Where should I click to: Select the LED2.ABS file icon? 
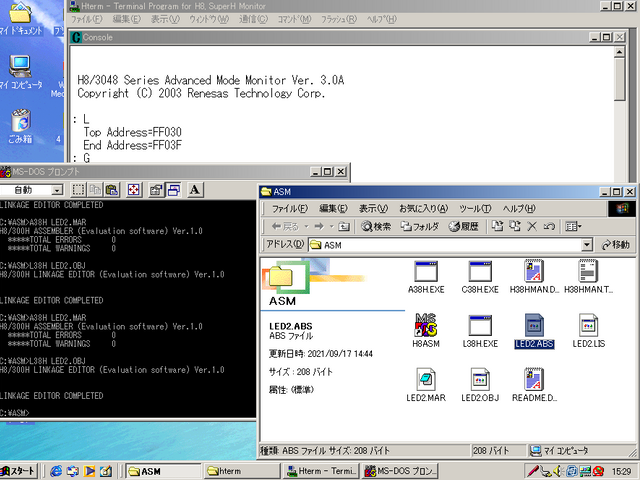[x=534, y=329]
